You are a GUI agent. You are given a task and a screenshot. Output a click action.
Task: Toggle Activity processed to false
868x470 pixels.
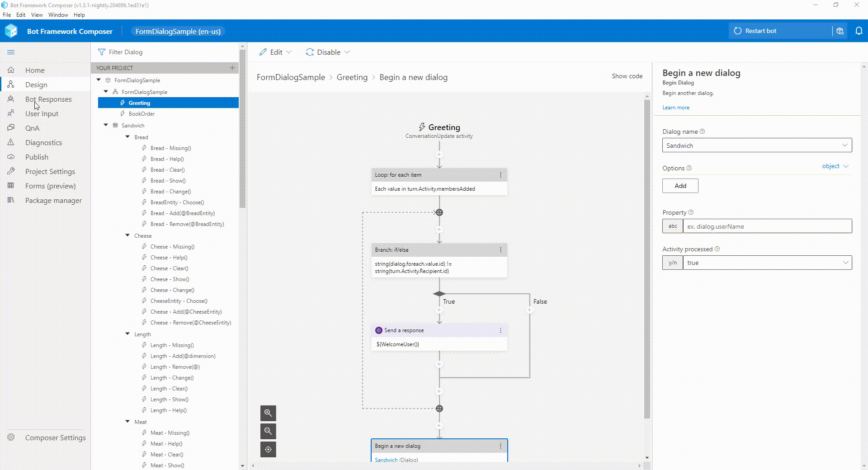coord(844,263)
